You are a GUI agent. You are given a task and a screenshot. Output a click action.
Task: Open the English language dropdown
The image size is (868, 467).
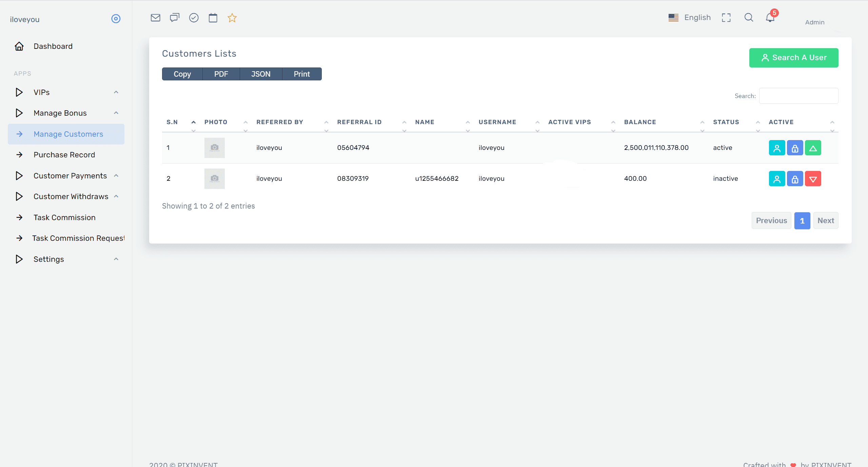tap(690, 18)
